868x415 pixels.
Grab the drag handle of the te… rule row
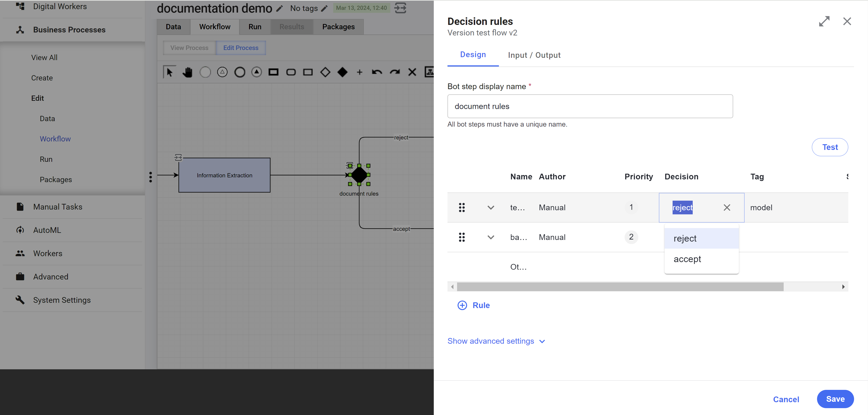pos(462,207)
